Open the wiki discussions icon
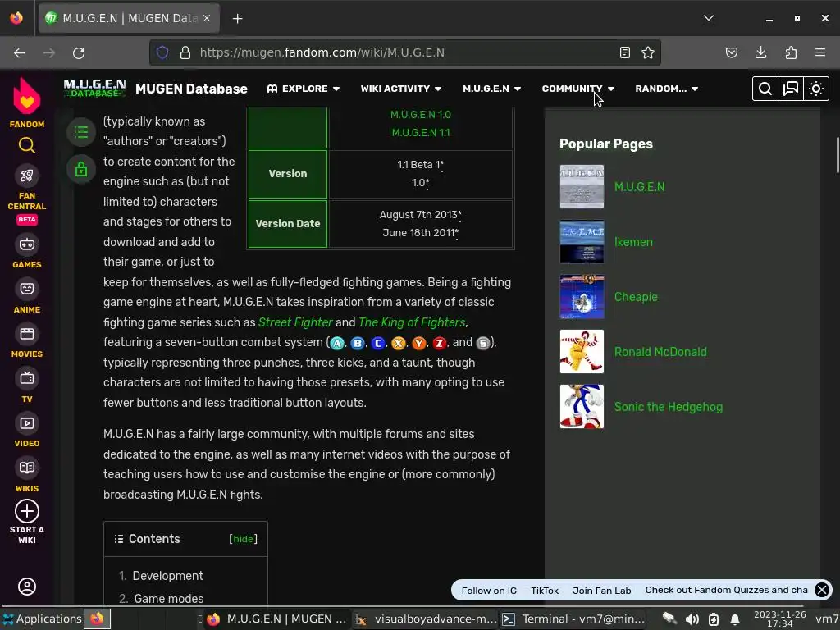This screenshot has width=840, height=630. pyautogui.click(x=791, y=89)
